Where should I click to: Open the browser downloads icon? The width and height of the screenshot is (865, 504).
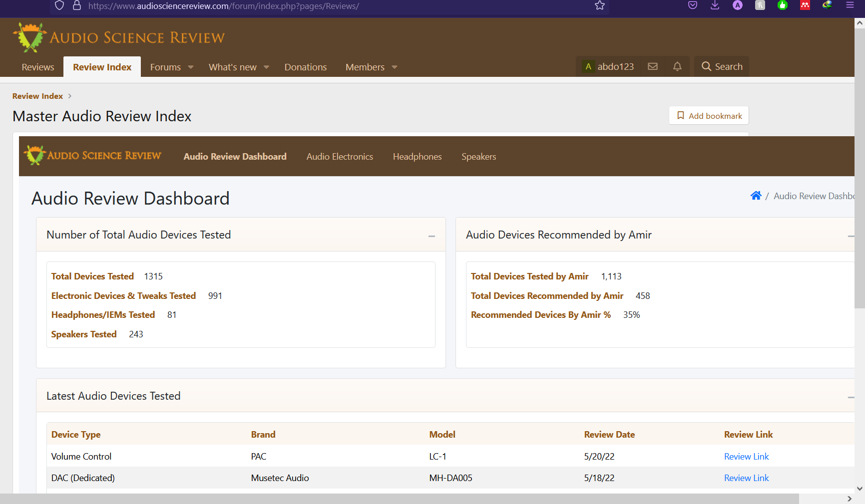[x=715, y=5]
